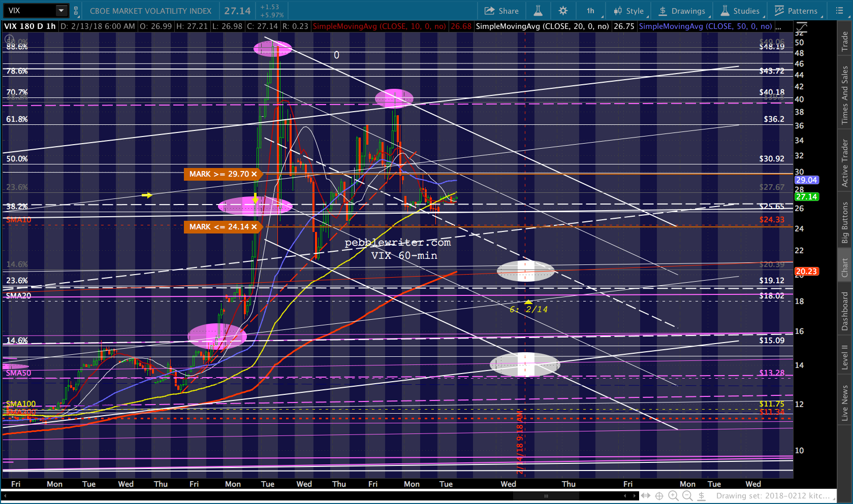Open the flask Edit Studies icon

(x=538, y=11)
